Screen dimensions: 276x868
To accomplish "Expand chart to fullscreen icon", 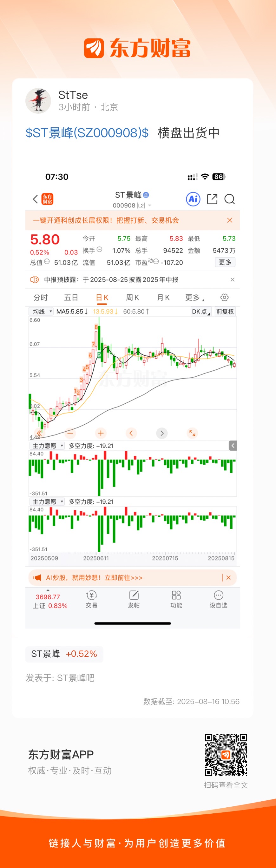I will (x=192, y=433).
